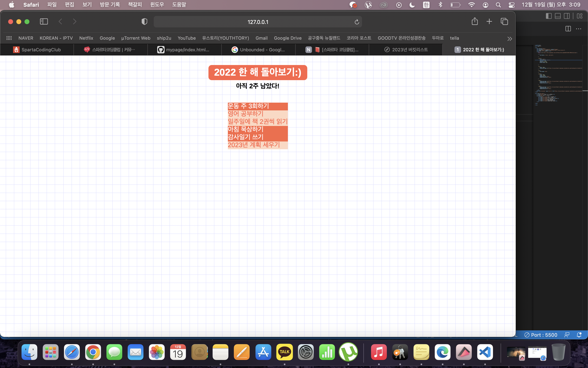Viewport: 588px width, 368px height.
Task: Click the 일주일에 책 2권씩 읽기 item
Action: click(x=257, y=122)
